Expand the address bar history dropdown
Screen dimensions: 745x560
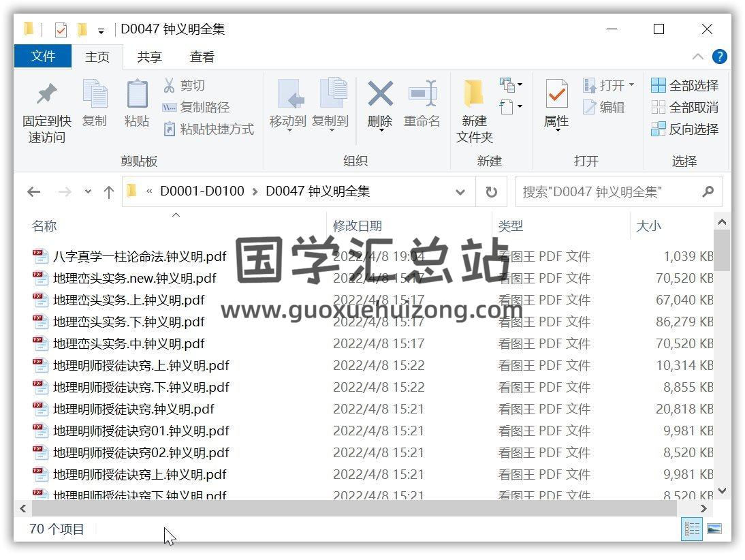pos(460,192)
